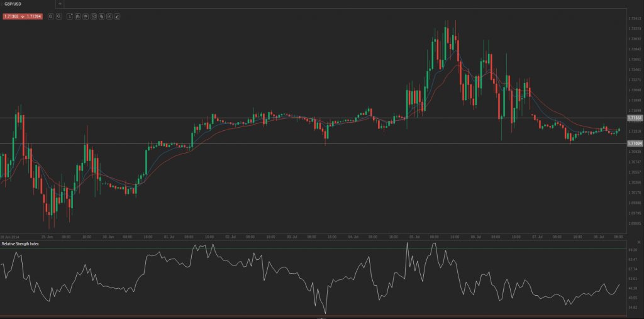The width and height of the screenshot is (644, 319).
Task: Click the 08. Jul date axis label
Action: tap(599, 237)
